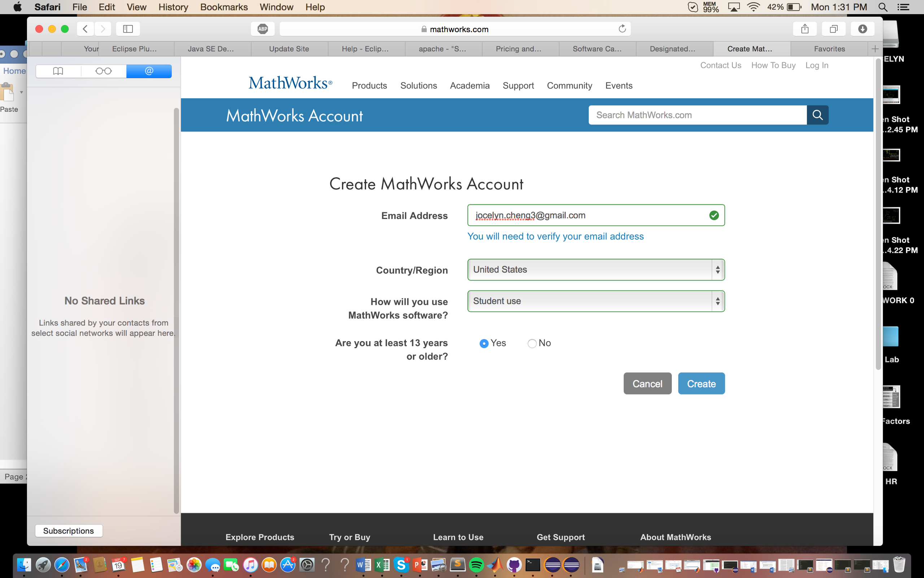Open Spotify from the Dock

coord(476,565)
